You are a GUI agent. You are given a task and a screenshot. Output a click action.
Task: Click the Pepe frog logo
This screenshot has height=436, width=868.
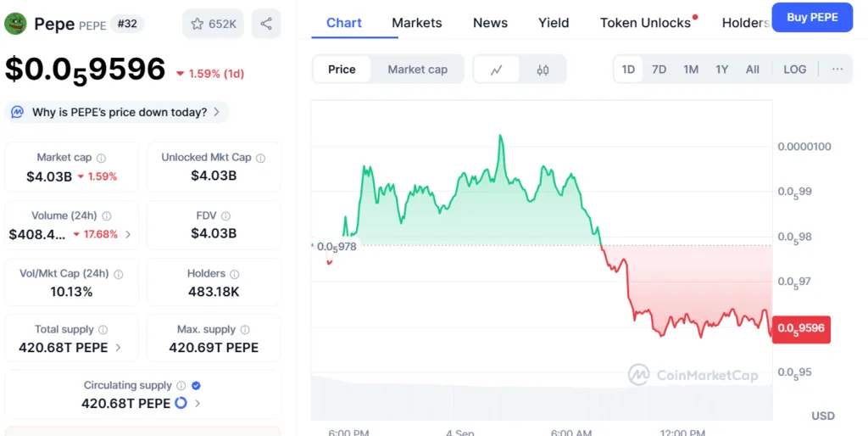15,24
